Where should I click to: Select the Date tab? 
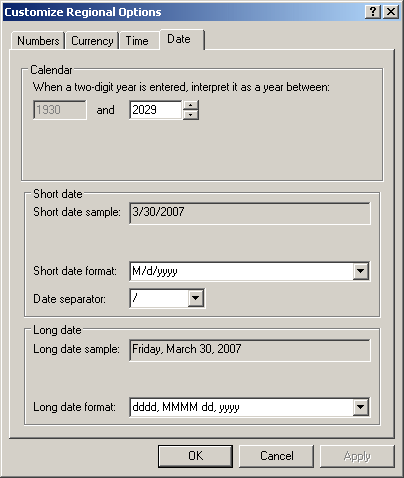click(182, 40)
